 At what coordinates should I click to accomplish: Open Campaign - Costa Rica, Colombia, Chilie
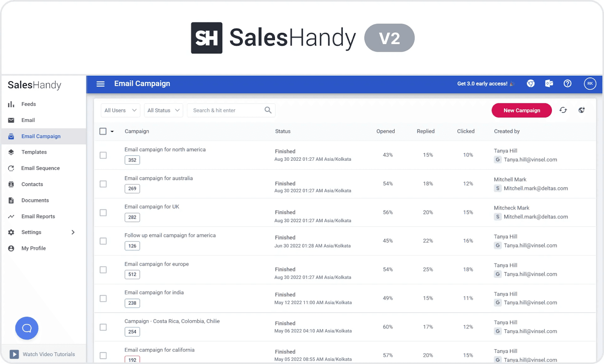(x=172, y=321)
